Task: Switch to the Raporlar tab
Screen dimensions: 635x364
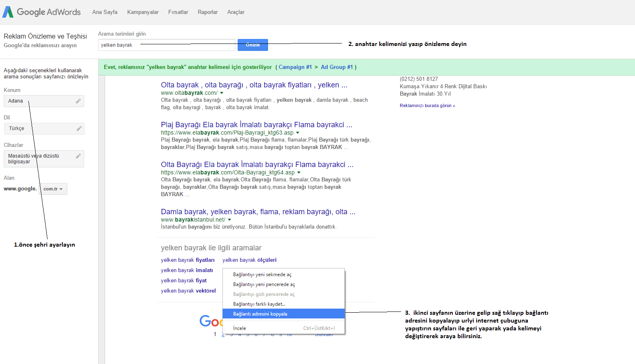Action: pyautogui.click(x=208, y=12)
